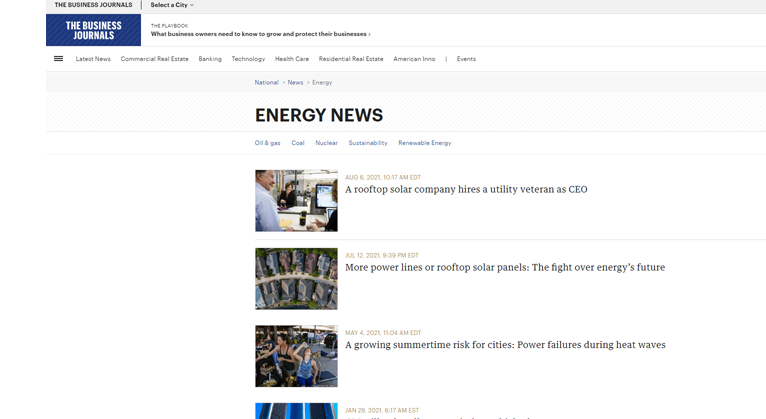Open the hamburger menu icon

coord(58,59)
